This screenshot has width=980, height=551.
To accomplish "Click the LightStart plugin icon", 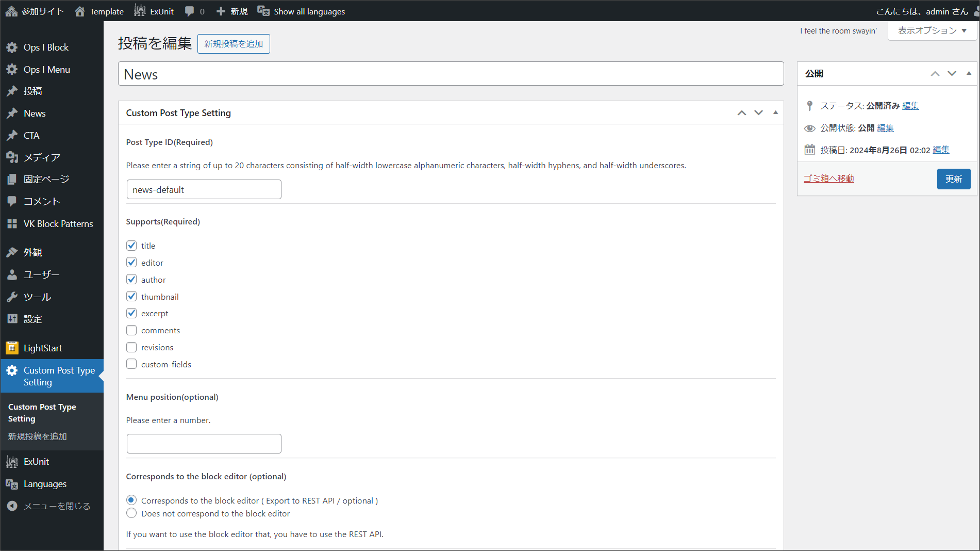I will coord(12,348).
